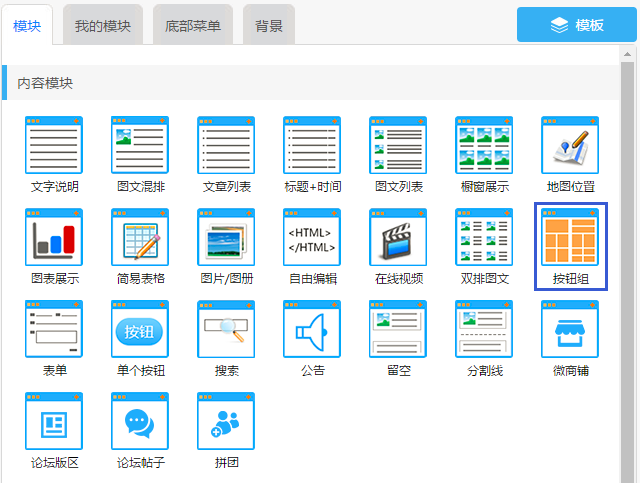
Task: Insert the 拼团 group buying module
Action: pyautogui.click(x=226, y=421)
